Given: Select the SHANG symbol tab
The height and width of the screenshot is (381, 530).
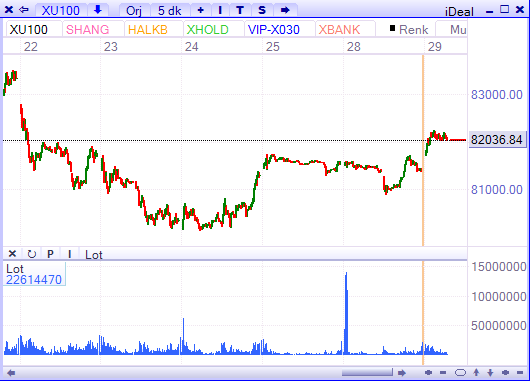Looking at the screenshot, I should (x=88, y=29).
